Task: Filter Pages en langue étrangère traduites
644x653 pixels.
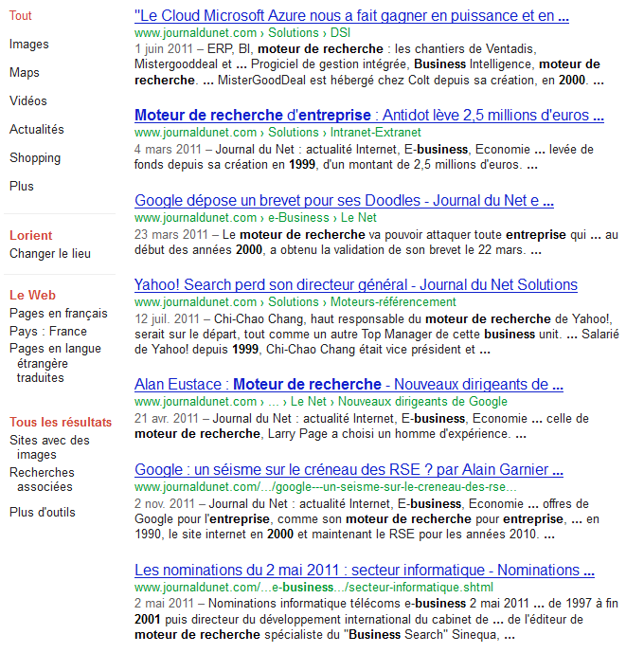Action: point(55,363)
